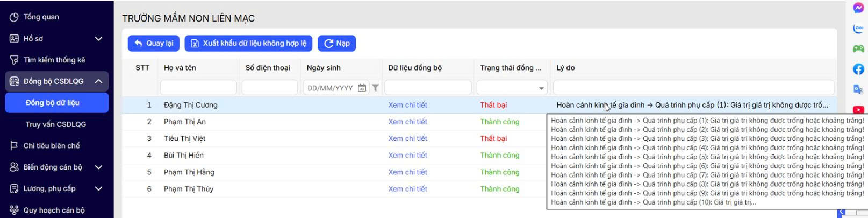Expand the Lương, phụ cấp submenu
This screenshot has height=218, width=868.
coord(98,189)
